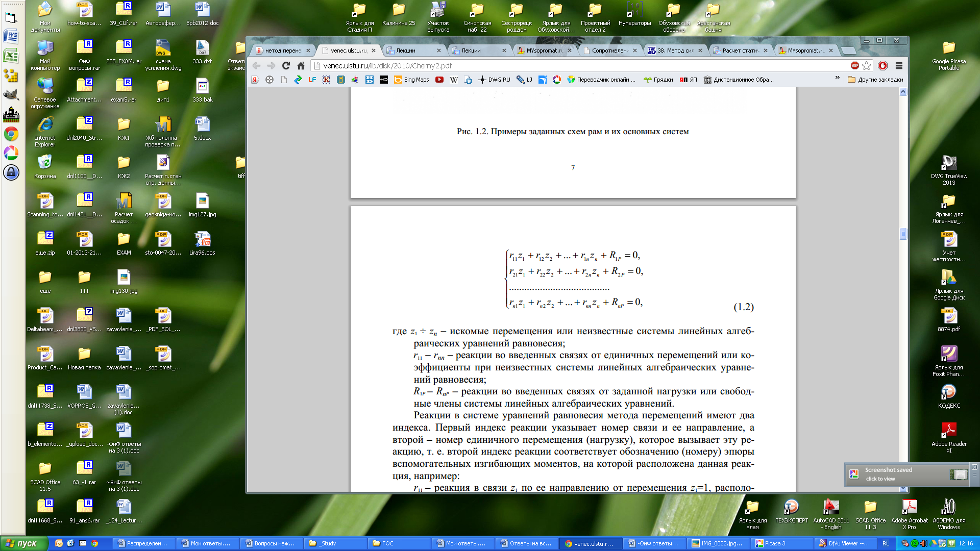Open the ТЕХЭКСПЕРТ desktop shortcut
The height and width of the screenshot is (551, 980).
click(792, 511)
